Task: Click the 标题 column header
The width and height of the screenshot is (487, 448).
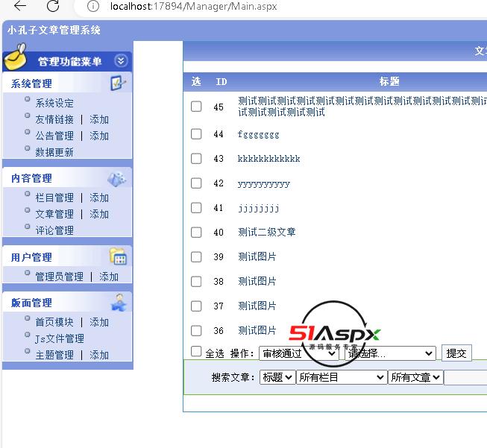Action: [x=389, y=82]
